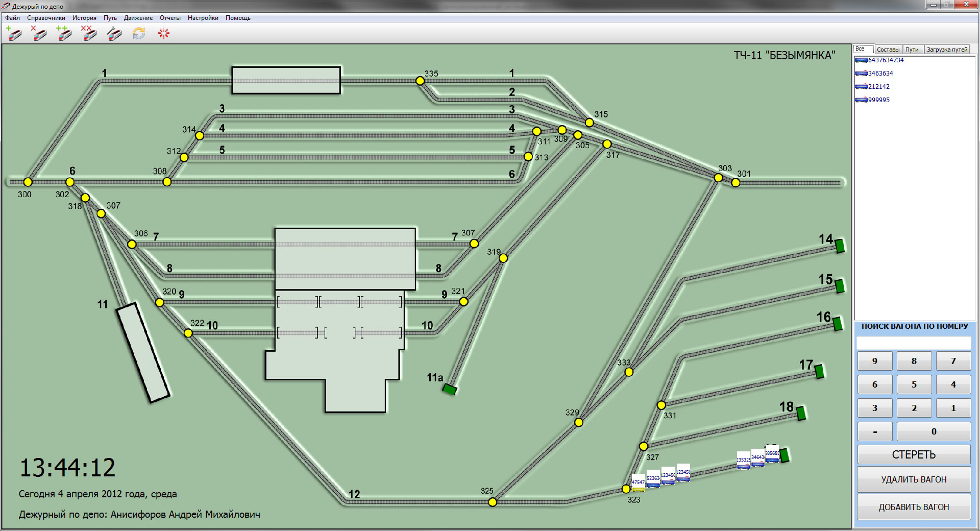Switch to the Составы tab
This screenshot has width=980, height=531.
click(888, 50)
